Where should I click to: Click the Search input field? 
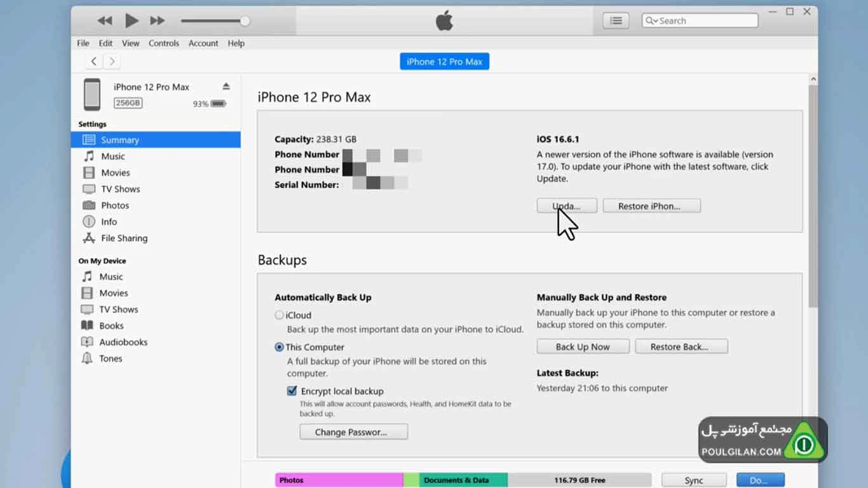[700, 21]
